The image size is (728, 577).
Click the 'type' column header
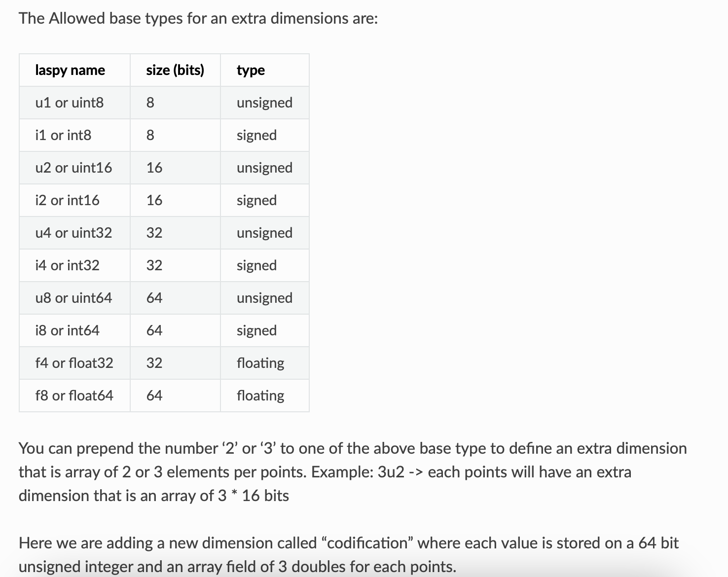[251, 70]
